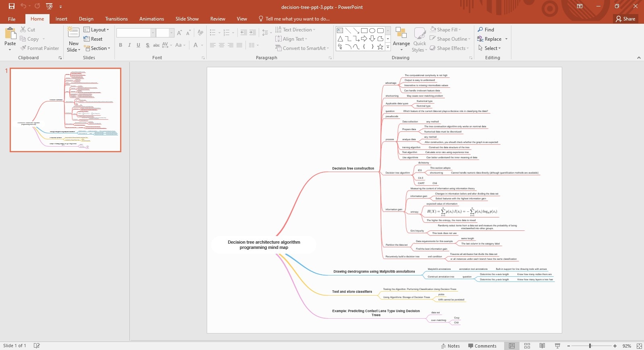The width and height of the screenshot is (644, 350).
Task: Increase the list indent level
Action: (253, 33)
